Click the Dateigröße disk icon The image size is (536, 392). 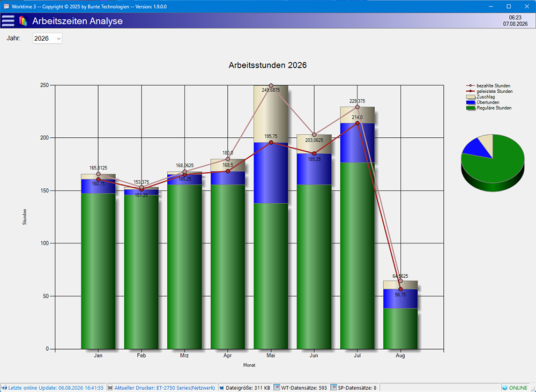tap(221, 388)
